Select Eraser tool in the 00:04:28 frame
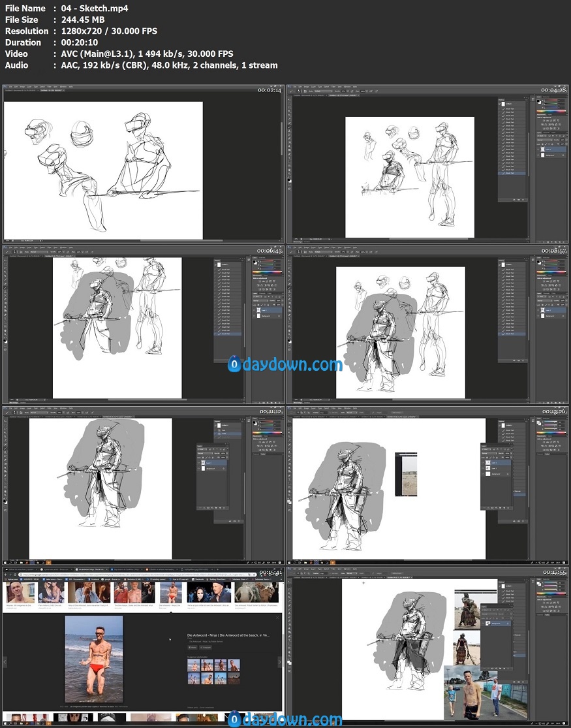 tap(290, 138)
